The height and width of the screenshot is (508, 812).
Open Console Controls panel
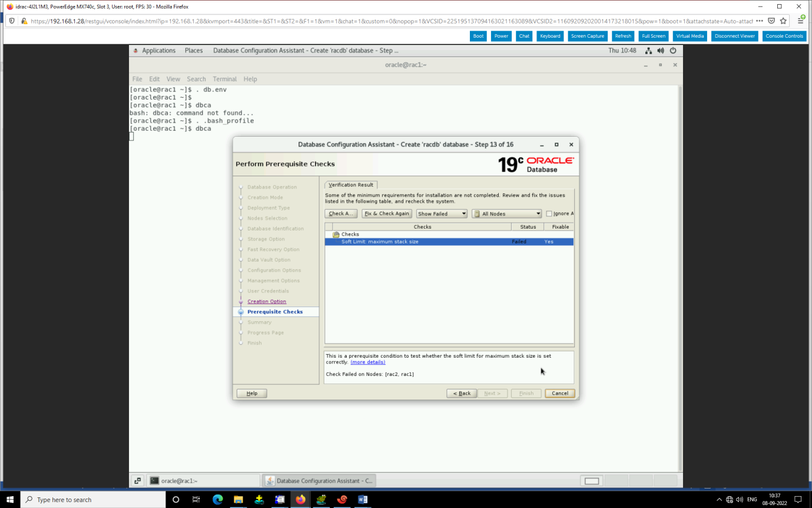pos(784,36)
